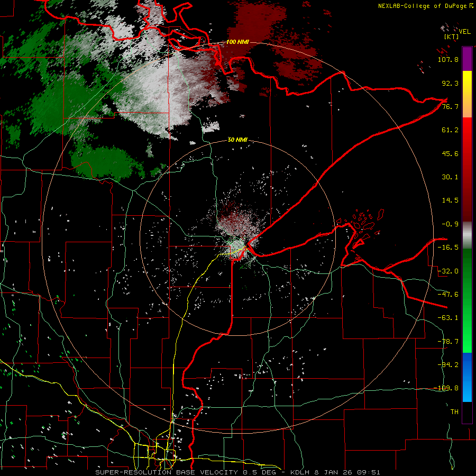Select the -32.0 legend value
Image resolution: width=476 pixels, height=476 pixels.
pos(448,271)
